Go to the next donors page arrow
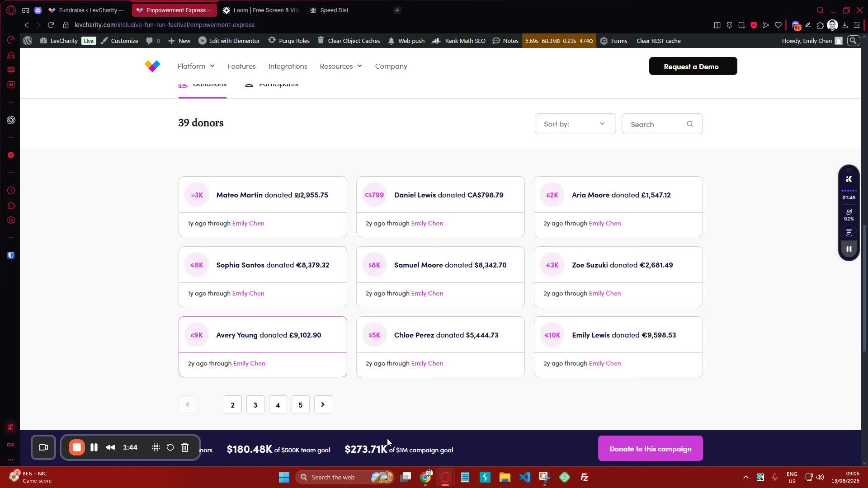The height and width of the screenshot is (488, 868). (323, 404)
